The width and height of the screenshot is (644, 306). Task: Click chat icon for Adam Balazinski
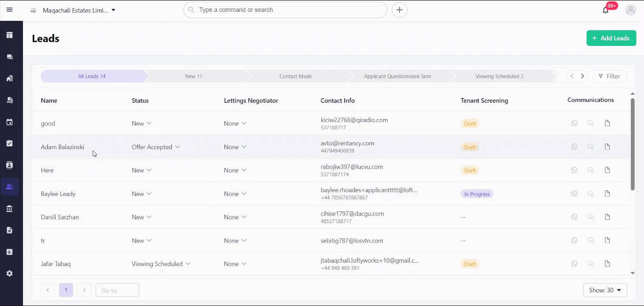(x=590, y=147)
